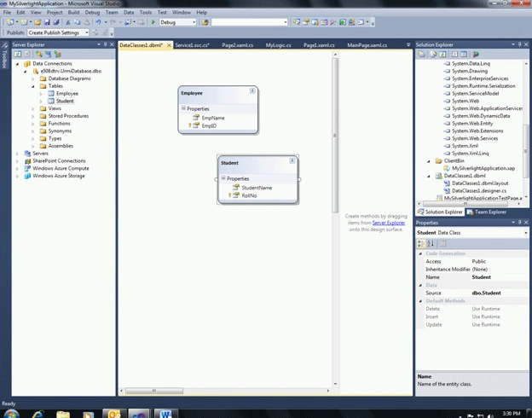The width and height of the screenshot is (532, 418).
Task: Select the Employee table in Server Explorer
Action: click(x=67, y=93)
